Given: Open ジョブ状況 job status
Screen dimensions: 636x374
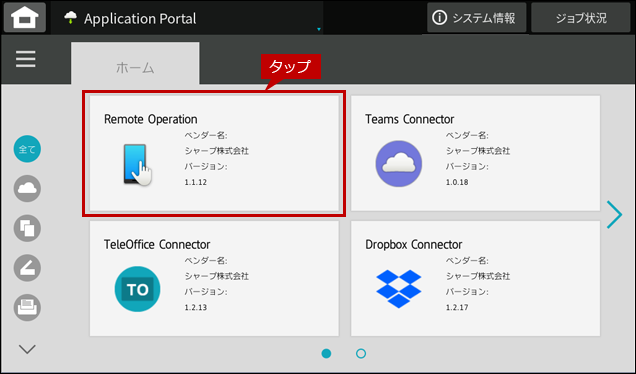Looking at the screenshot, I should pyautogui.click(x=581, y=18).
